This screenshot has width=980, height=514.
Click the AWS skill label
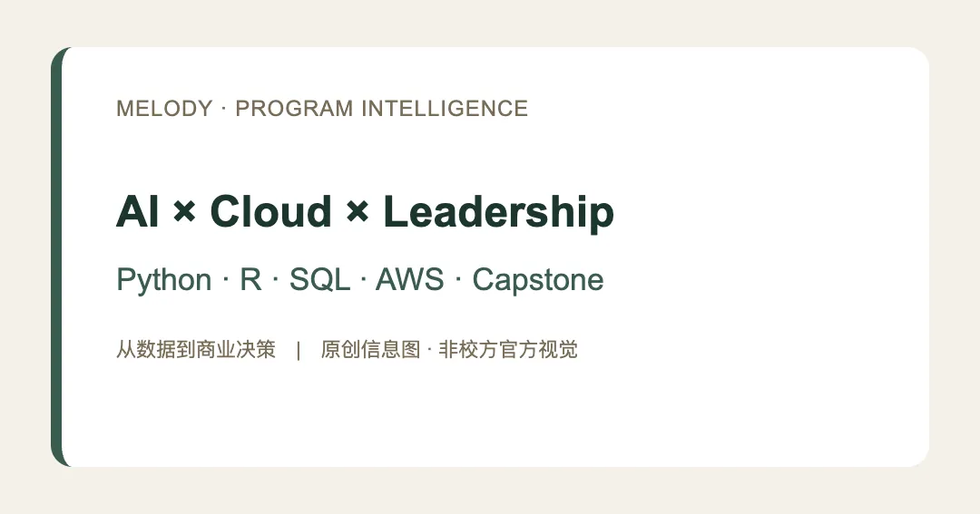click(409, 279)
